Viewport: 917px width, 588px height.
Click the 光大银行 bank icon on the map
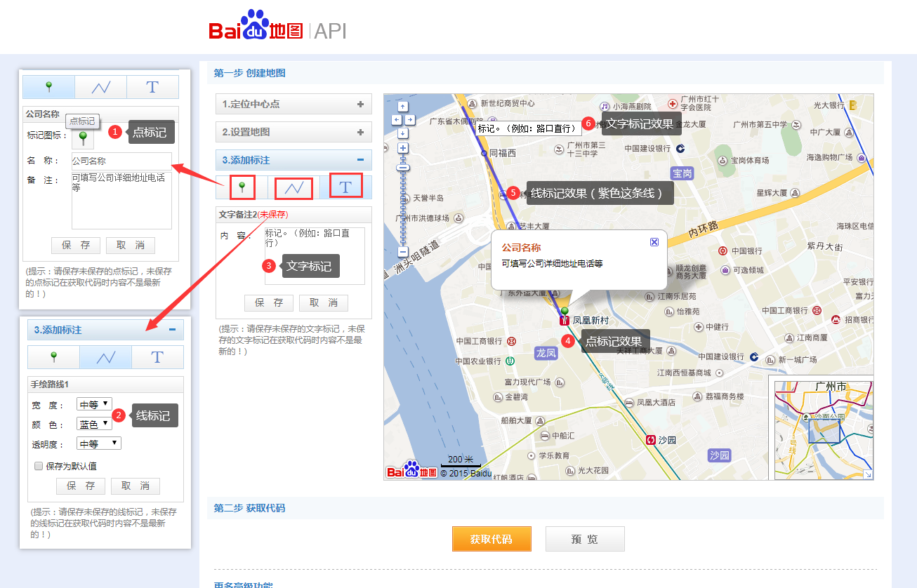pyautogui.click(x=854, y=106)
